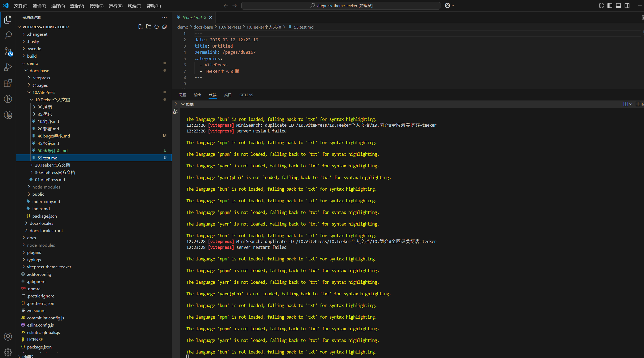This screenshot has width=644, height=358.
Task: Open the 编辑(E) menu
Action: [39, 6]
